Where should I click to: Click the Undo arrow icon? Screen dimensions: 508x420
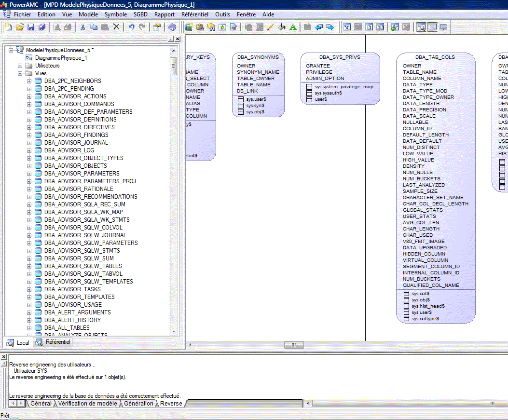point(131,27)
